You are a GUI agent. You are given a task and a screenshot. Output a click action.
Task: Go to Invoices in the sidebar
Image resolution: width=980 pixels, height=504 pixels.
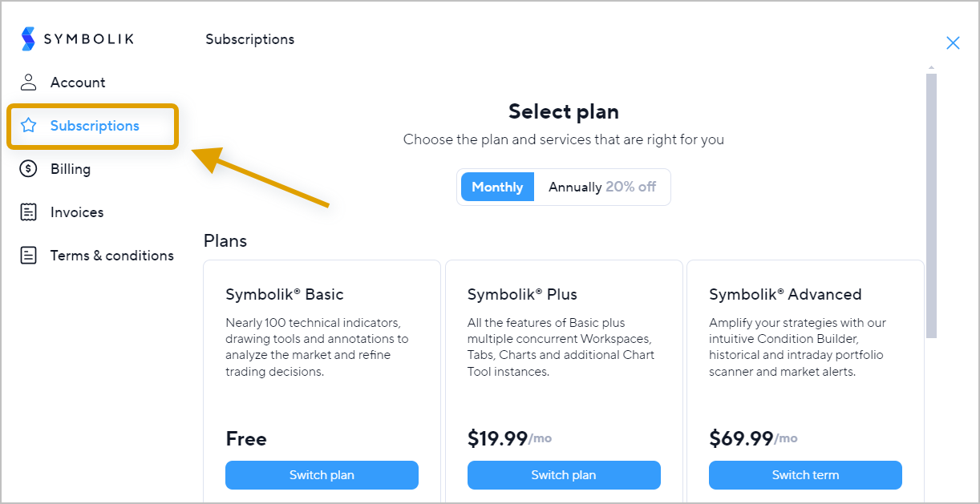point(77,212)
